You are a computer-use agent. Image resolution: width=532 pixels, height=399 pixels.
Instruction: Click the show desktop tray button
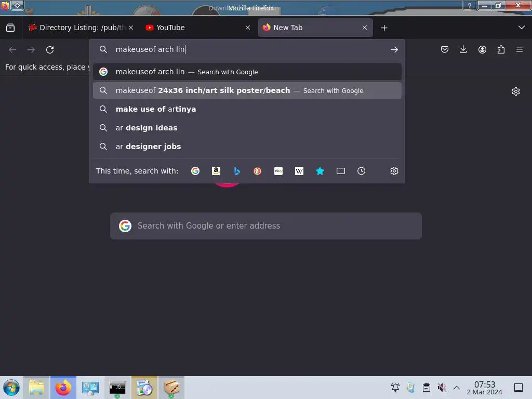(518, 388)
